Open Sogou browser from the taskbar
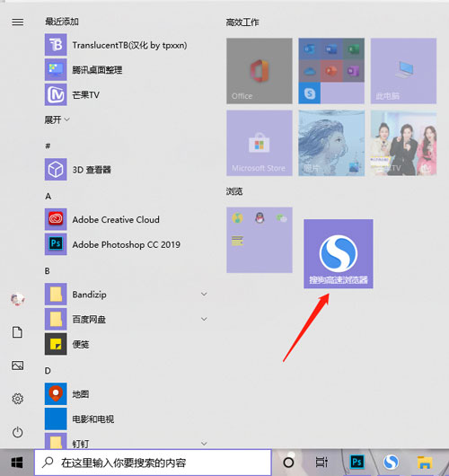 tap(391, 463)
